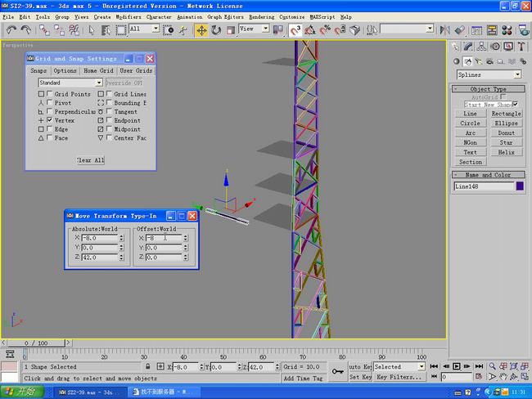
Task: Click the Mirror Selected Objects tool
Action: tap(444, 30)
